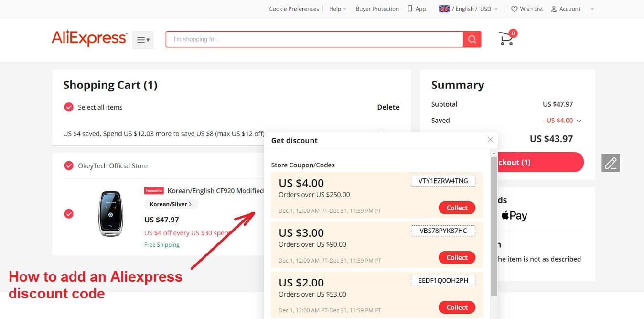Click the Wish List link text
644x319 pixels.
(x=531, y=9)
